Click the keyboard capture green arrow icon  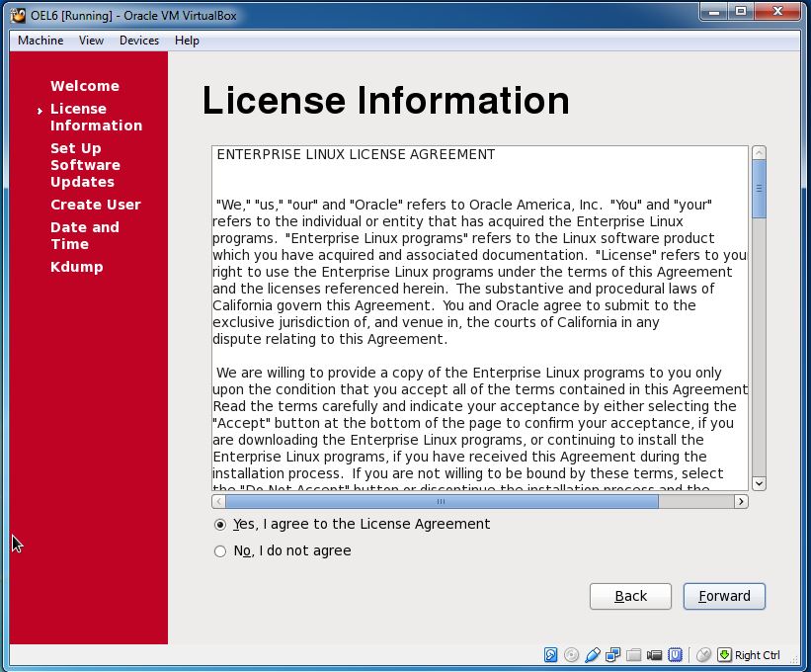point(725,655)
